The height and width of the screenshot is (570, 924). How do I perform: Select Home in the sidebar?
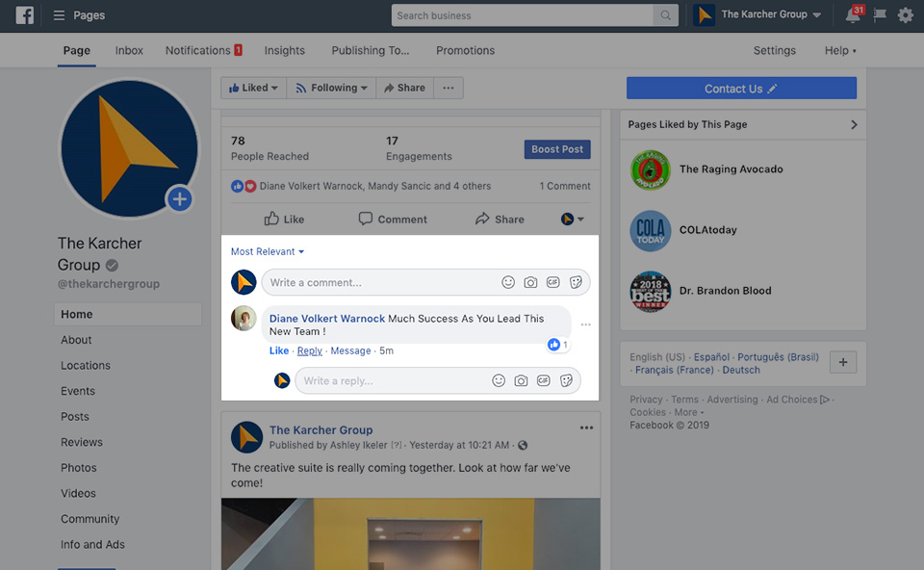click(x=128, y=314)
